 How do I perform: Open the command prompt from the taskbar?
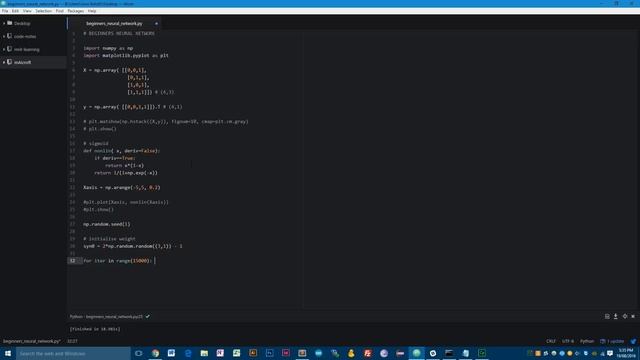[x=449, y=353]
